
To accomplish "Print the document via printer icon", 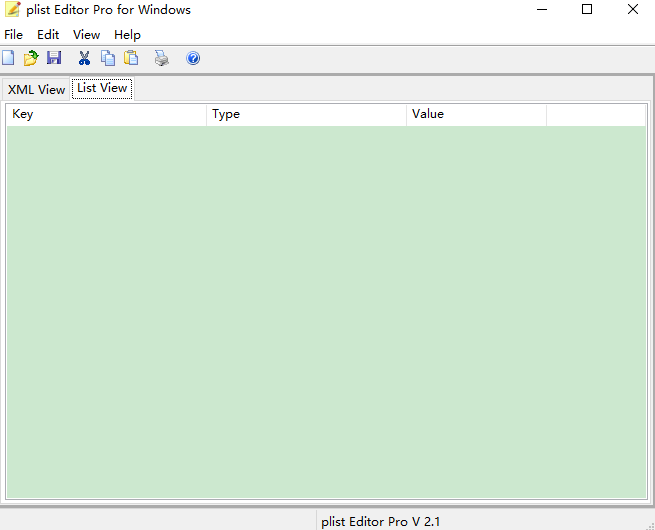I will point(162,58).
